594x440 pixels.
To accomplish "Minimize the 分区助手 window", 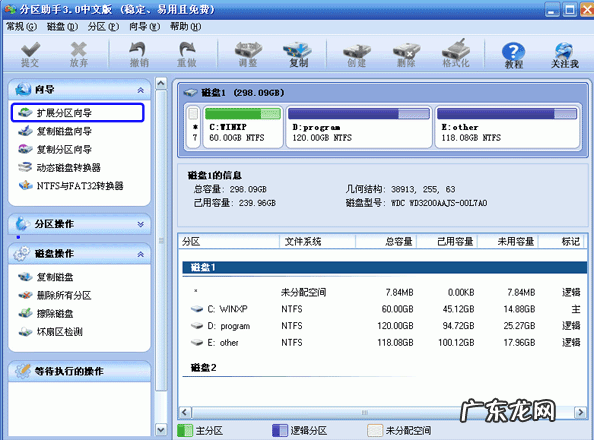I will (552, 9).
